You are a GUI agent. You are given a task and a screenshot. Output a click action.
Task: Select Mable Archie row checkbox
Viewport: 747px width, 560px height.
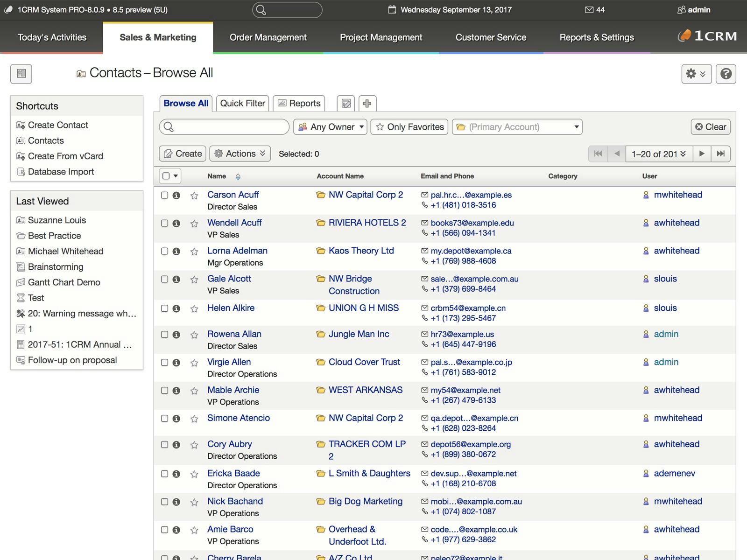coord(164,390)
